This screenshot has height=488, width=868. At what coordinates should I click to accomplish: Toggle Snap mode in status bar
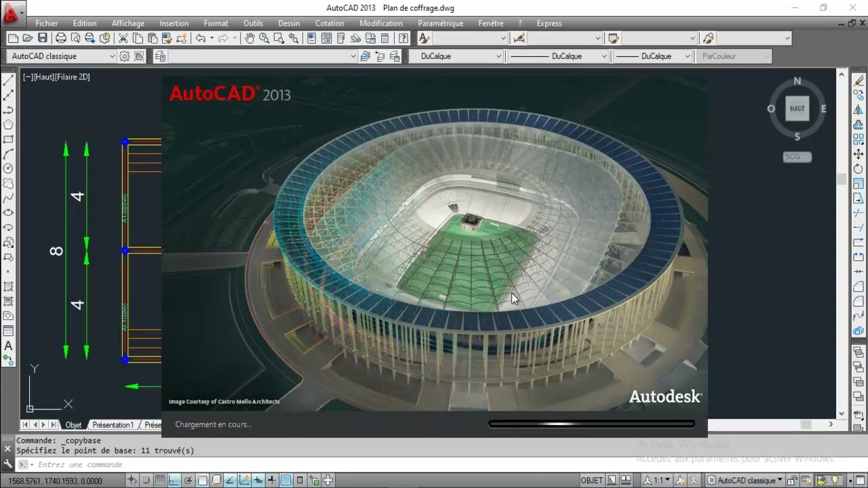point(146,481)
